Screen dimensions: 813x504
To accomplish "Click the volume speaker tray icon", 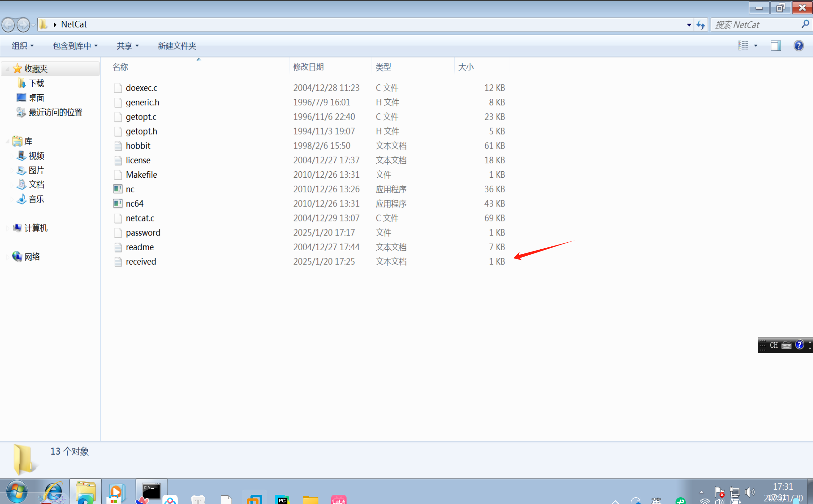I will [749, 492].
